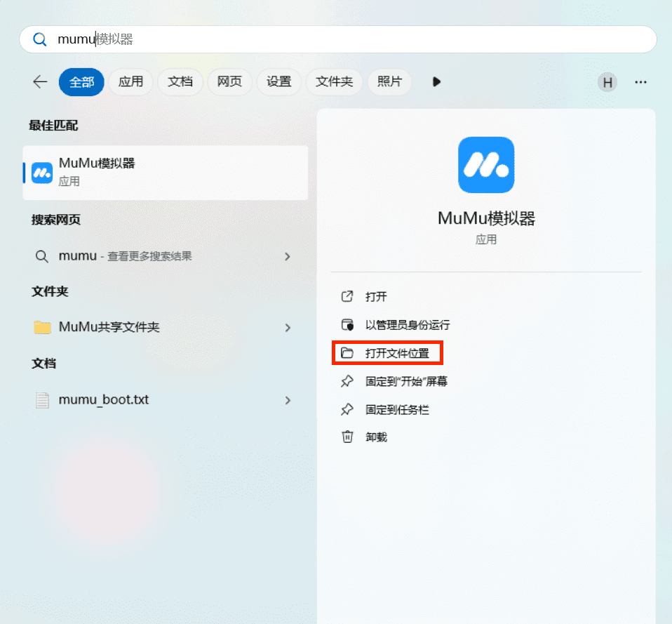Screen dimensions: 672x624
Task: Click the back arrow icon
Action: pyautogui.click(x=40, y=81)
